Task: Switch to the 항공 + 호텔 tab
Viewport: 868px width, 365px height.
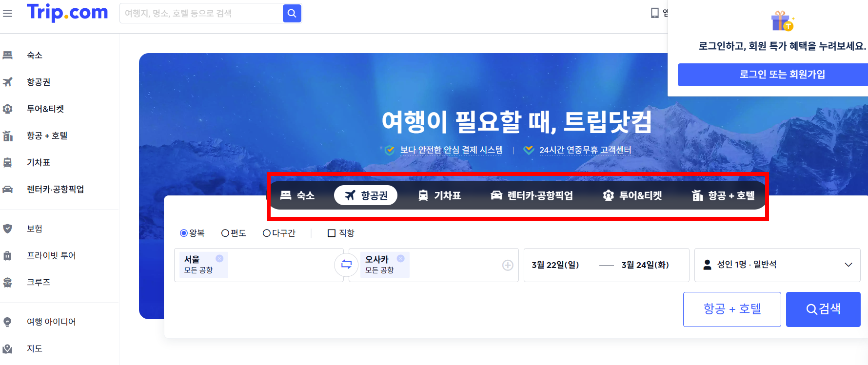Action: tap(723, 195)
